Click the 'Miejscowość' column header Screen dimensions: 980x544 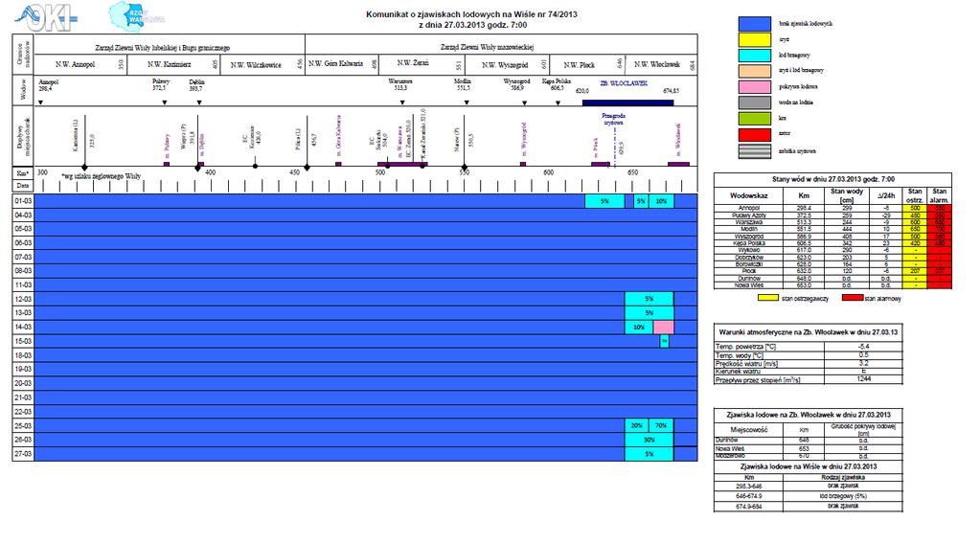pyautogui.click(x=749, y=430)
